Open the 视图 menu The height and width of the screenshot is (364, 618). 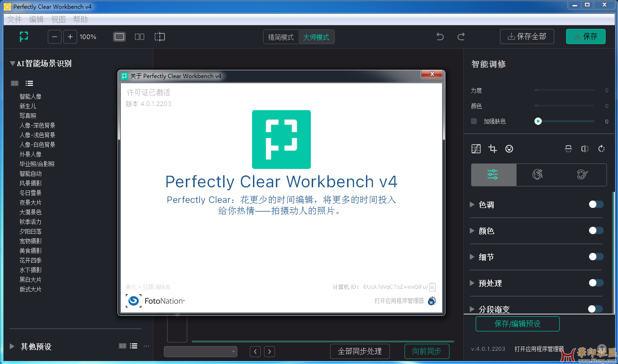[x=58, y=19]
